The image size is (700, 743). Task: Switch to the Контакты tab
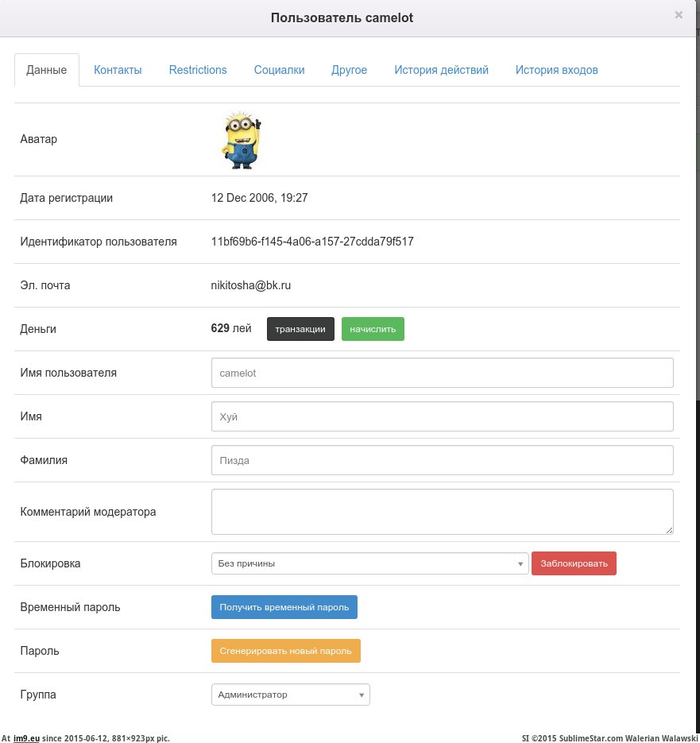(118, 70)
